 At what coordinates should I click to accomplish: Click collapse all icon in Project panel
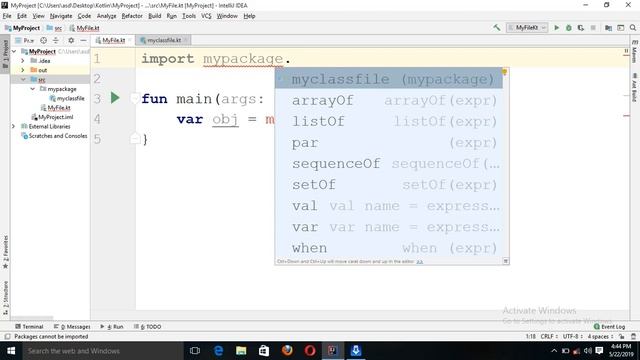pyautogui.click(x=56, y=40)
